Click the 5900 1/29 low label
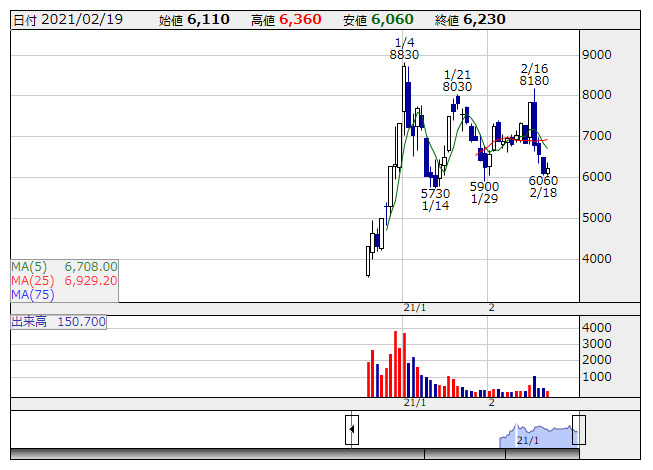The width and height of the screenshot is (653, 470). click(484, 193)
